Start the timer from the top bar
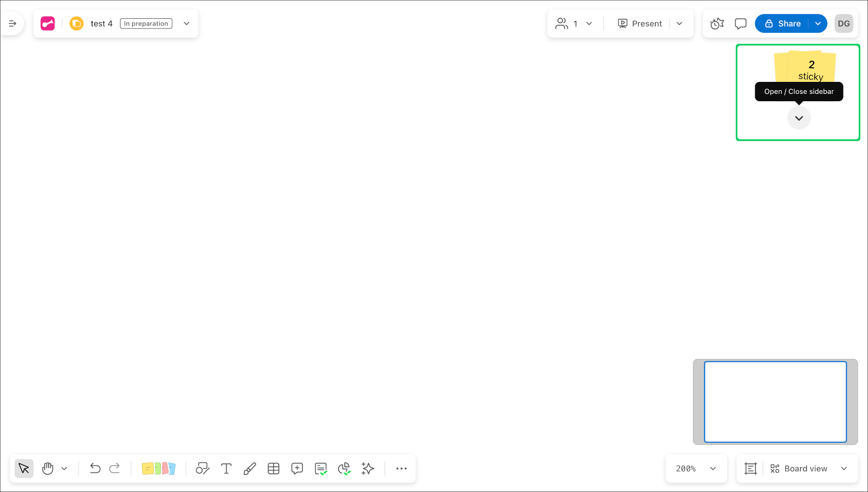 [717, 23]
